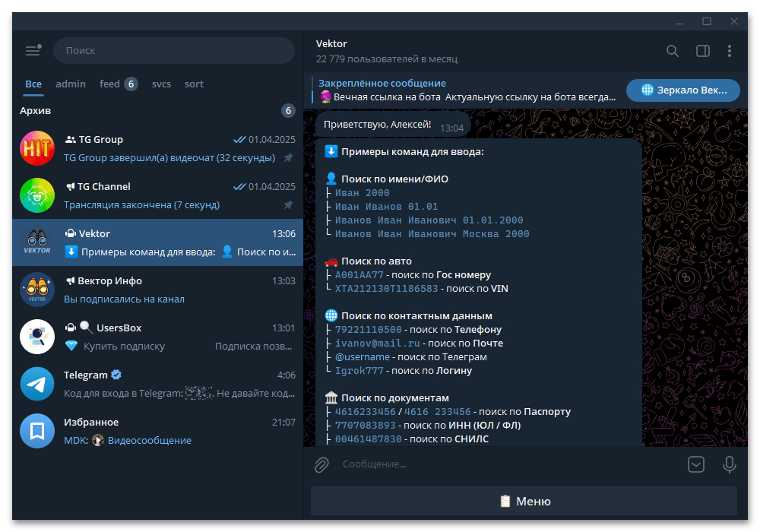Select UsersBox chat Купить подписку row
The width and height of the screenshot is (760, 532).
click(157, 336)
